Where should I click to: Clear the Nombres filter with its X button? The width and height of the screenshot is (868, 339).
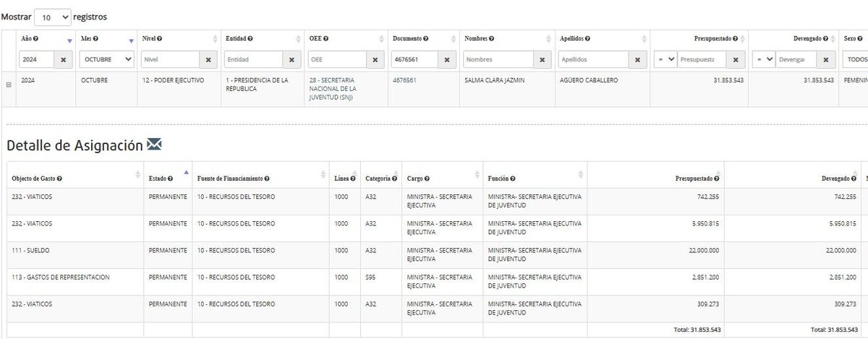(x=543, y=59)
